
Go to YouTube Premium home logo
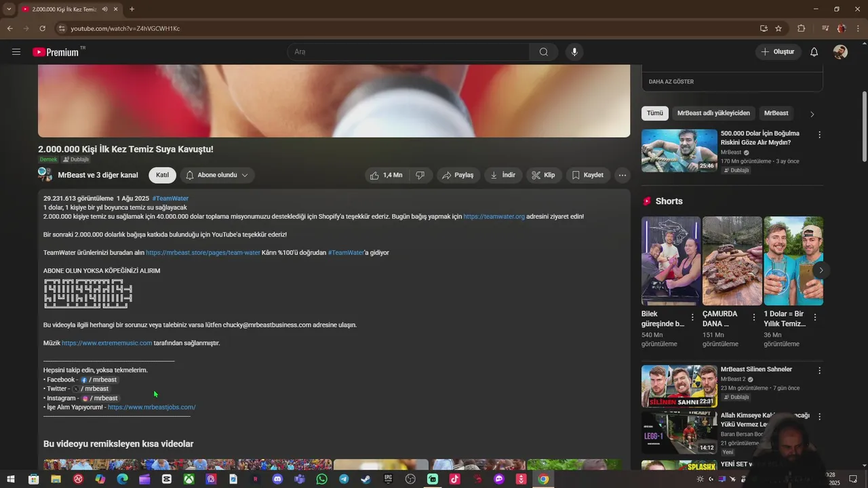[x=56, y=52]
